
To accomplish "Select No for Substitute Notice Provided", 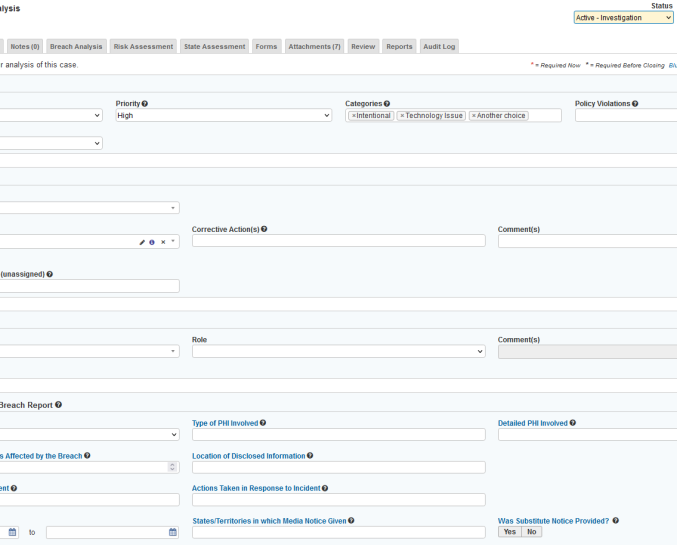I will click(x=531, y=532).
